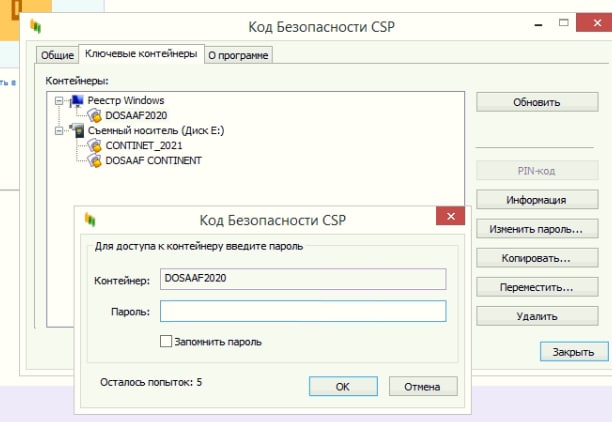Open the О программе tab
The image size is (612, 422).
point(238,55)
